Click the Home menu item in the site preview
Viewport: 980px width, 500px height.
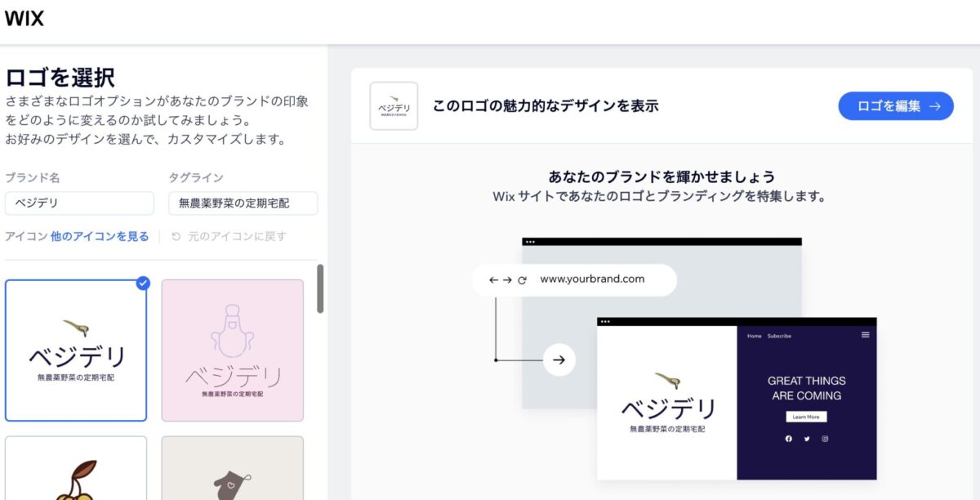(x=754, y=336)
